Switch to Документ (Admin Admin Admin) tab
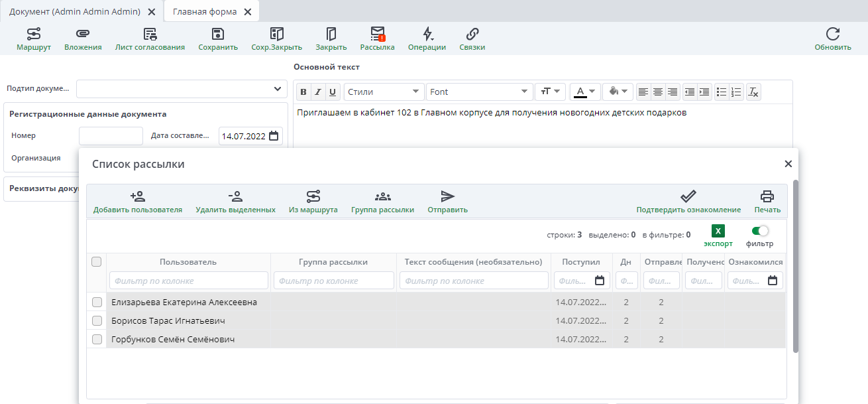The image size is (868, 404). 75,12
